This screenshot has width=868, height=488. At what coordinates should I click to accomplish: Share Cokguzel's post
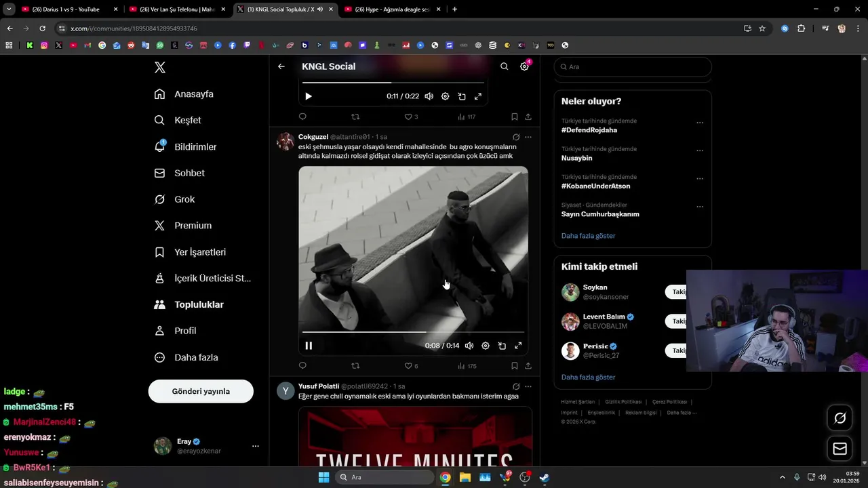coord(528,366)
